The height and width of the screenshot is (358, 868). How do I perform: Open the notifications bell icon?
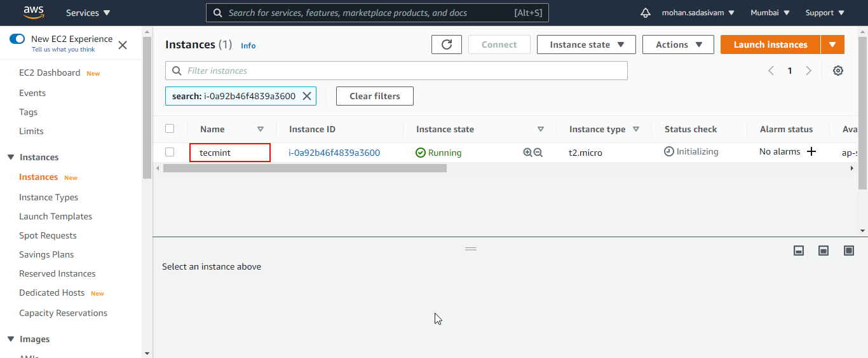646,13
